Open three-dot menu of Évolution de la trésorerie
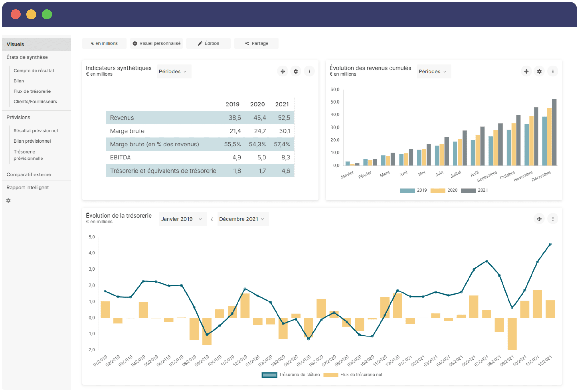Image resolution: width=579 pixels, height=392 pixels. [553, 219]
